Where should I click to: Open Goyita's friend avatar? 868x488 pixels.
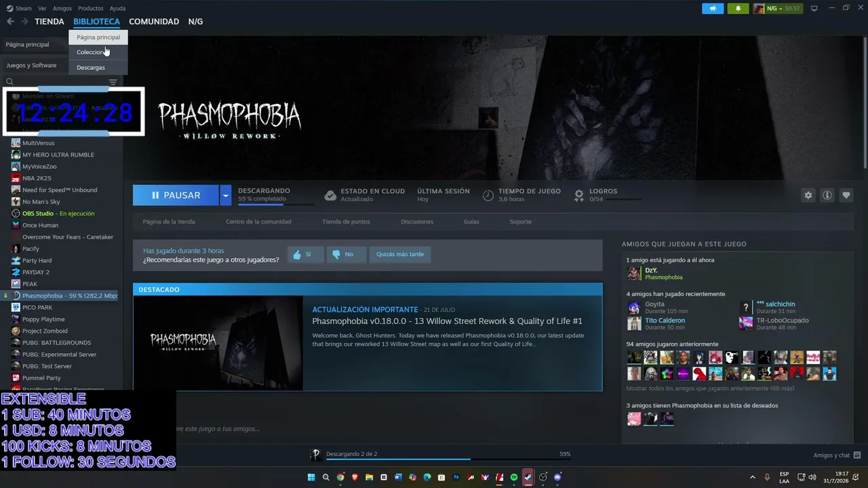point(634,308)
